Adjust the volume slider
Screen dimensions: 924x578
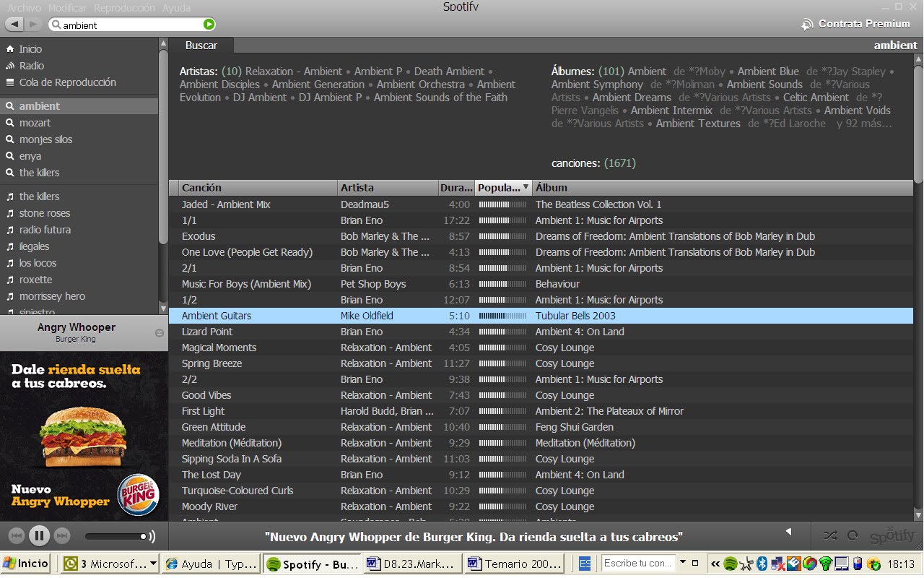click(115, 536)
